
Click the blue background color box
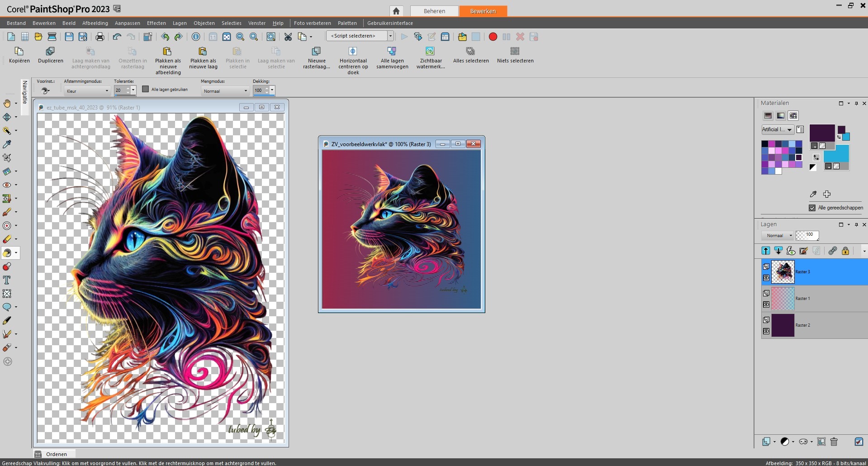pos(836,153)
